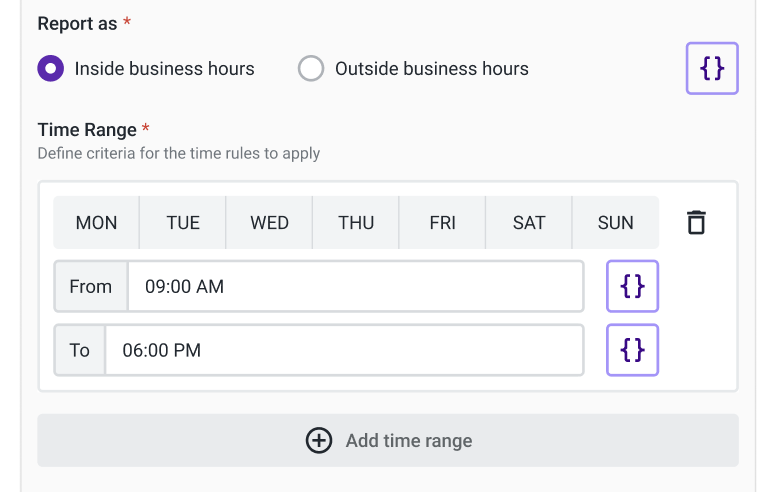Toggle the TUE day selector
Screen dimensions: 778x492
tap(183, 223)
